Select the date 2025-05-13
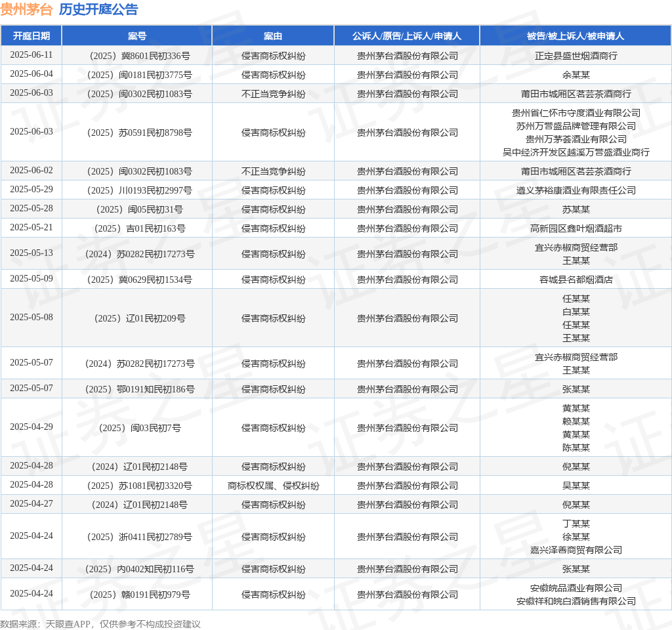672x630 pixels. tap(31, 253)
